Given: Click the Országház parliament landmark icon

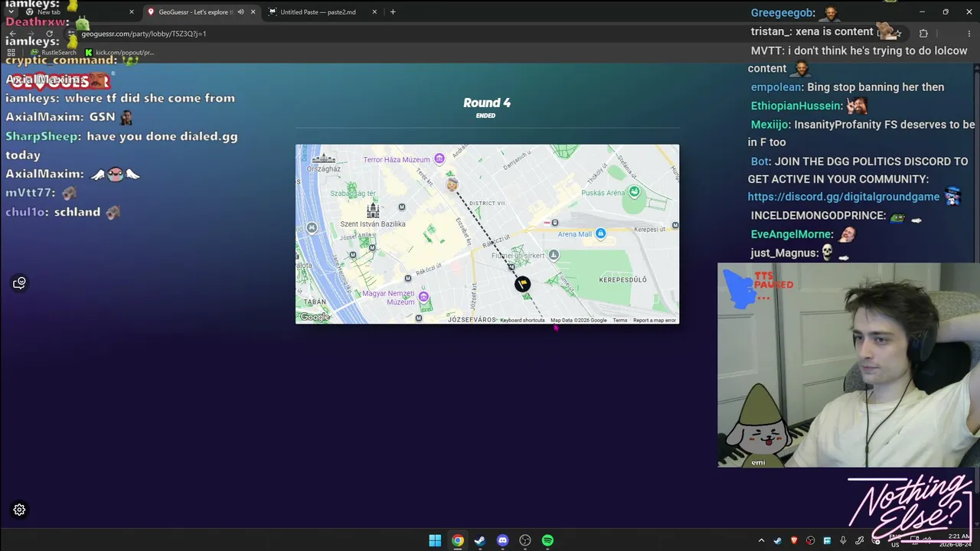Looking at the screenshot, I should tap(324, 158).
